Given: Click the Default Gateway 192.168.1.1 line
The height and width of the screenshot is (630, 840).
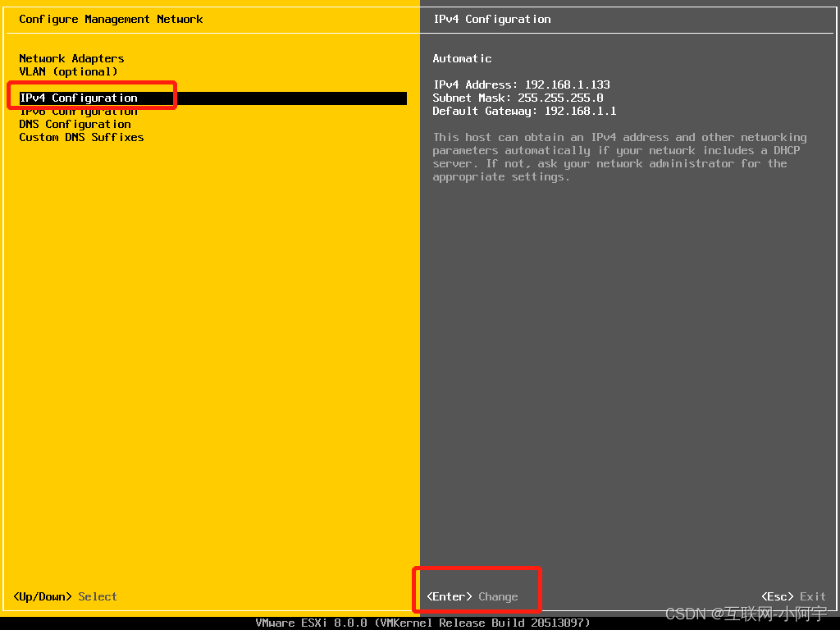Looking at the screenshot, I should click(x=524, y=111).
